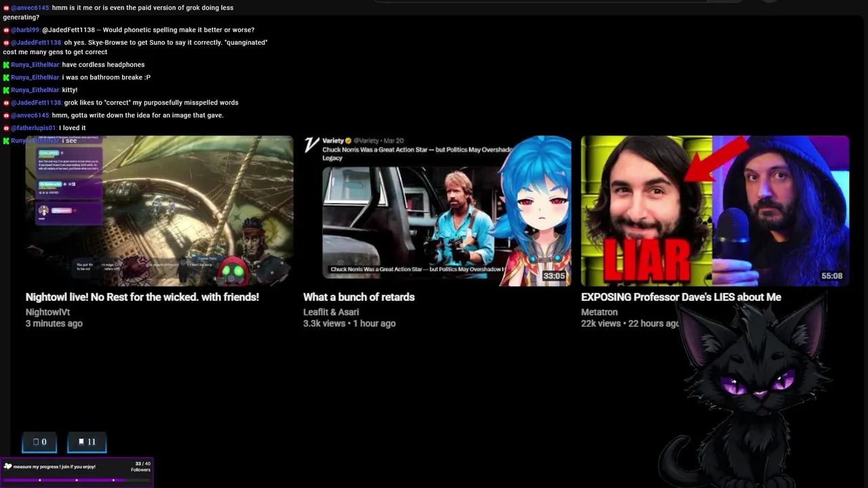Image resolution: width=868 pixels, height=488 pixels.
Task: Click the icon inside the 11 counter box
Action: (81, 442)
